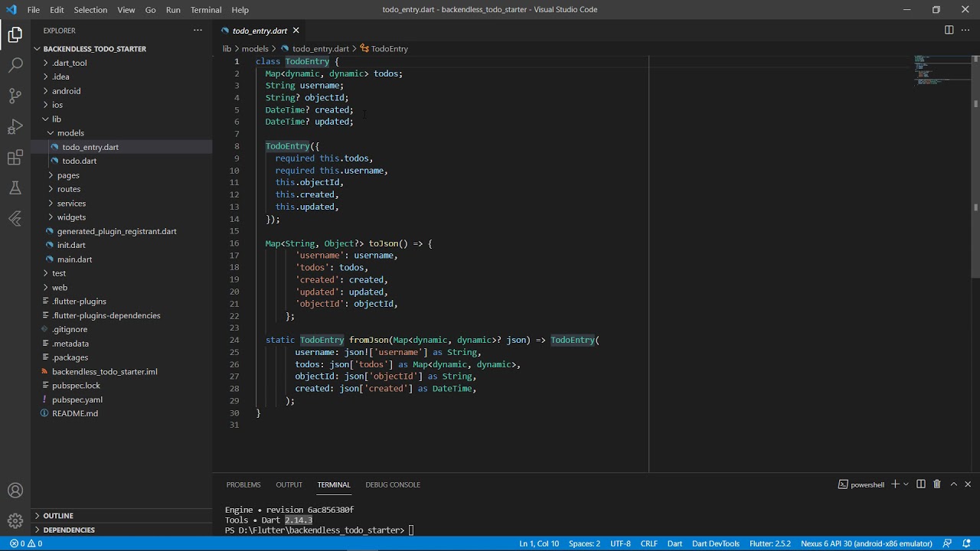Click the models breadcrumb segment
The image size is (980, 551).
pyautogui.click(x=255, y=49)
